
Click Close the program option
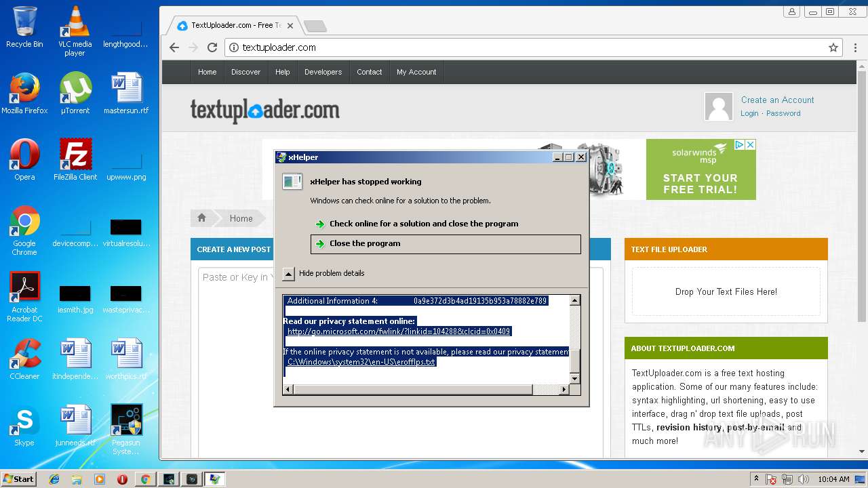point(446,244)
